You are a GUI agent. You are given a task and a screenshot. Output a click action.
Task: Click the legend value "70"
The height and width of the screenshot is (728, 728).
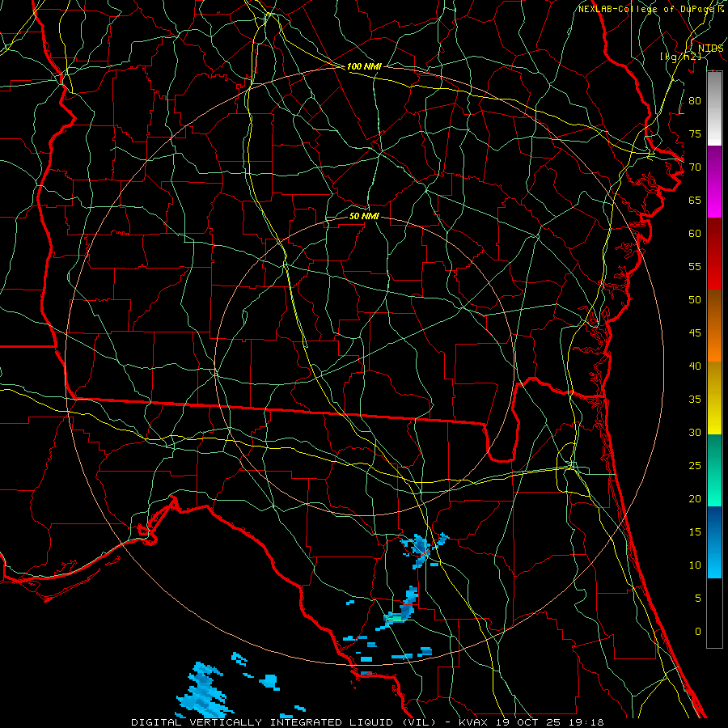(x=695, y=167)
